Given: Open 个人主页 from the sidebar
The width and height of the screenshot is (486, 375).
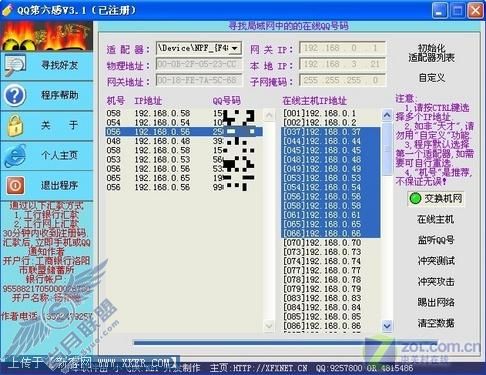Looking at the screenshot, I should pos(47,155).
